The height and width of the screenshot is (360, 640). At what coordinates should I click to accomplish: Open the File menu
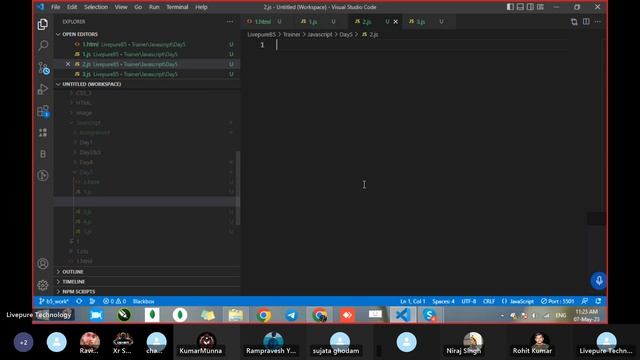[x=56, y=7]
